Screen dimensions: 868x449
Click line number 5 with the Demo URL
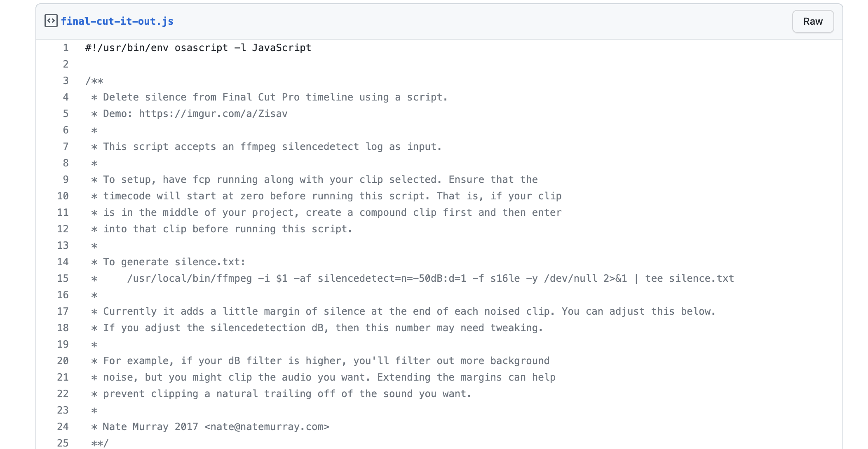point(66,114)
